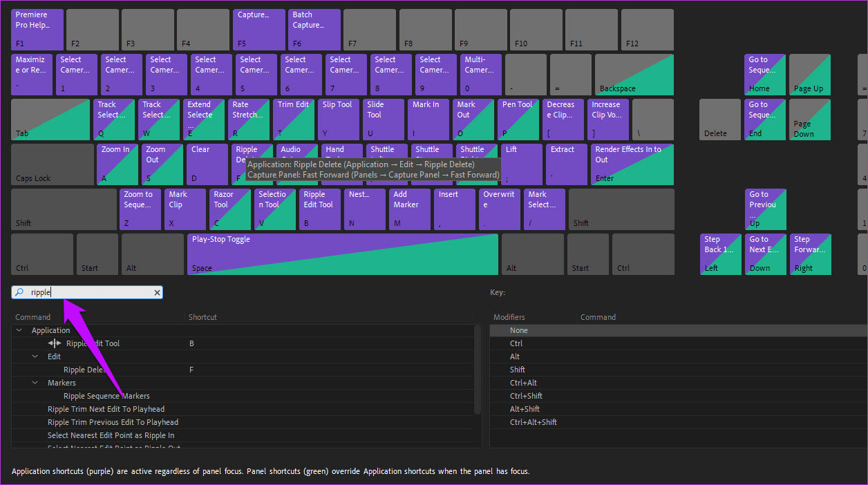Click the F shortcut for Ripple Delete
The image size is (868, 485).
tap(191, 370)
